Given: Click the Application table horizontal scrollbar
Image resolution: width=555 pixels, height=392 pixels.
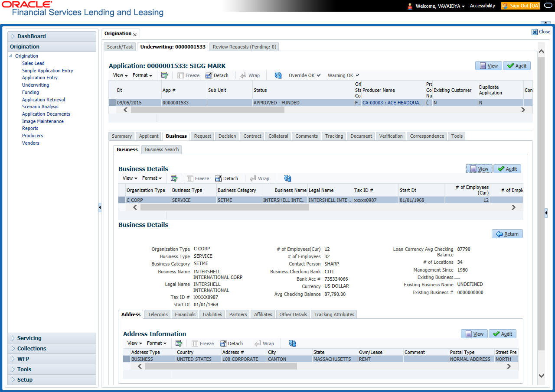Looking at the screenshot, I should (x=207, y=110).
